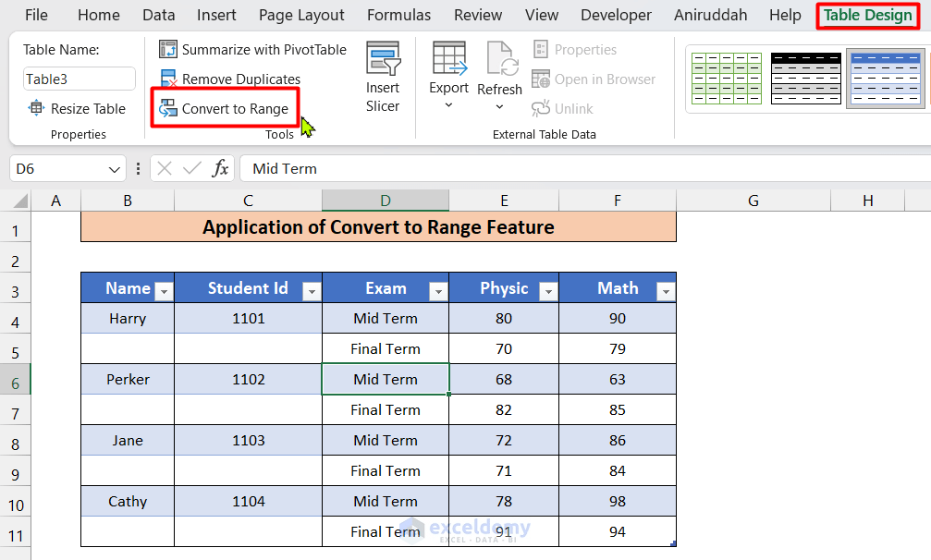Image resolution: width=931 pixels, height=560 pixels.
Task: Select cell containing Cathy
Action: click(127, 501)
